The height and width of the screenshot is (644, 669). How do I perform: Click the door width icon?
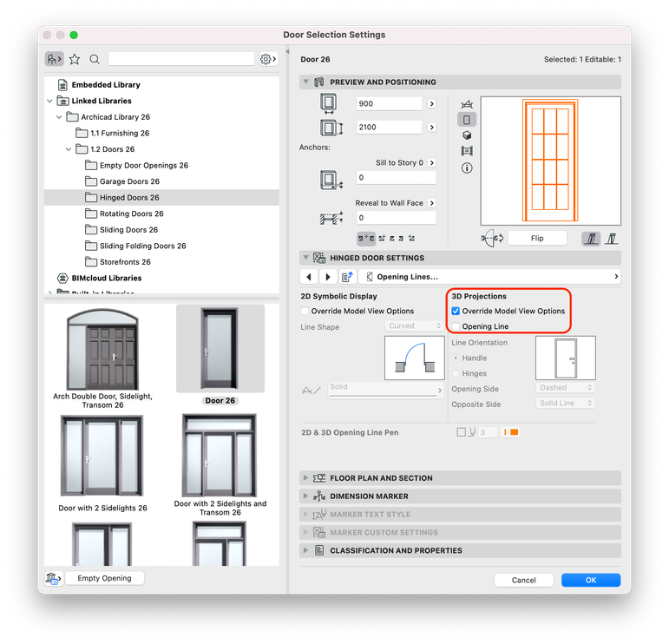tap(329, 103)
